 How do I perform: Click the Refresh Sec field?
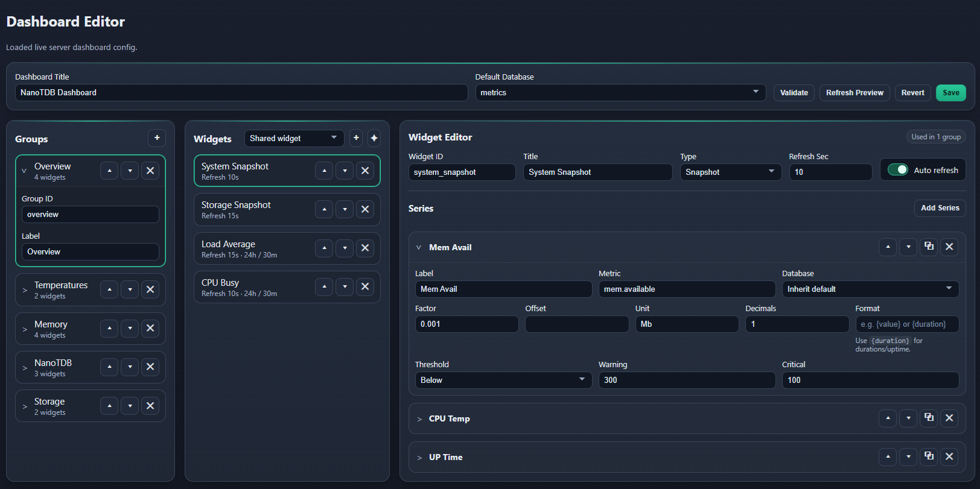[x=830, y=172]
